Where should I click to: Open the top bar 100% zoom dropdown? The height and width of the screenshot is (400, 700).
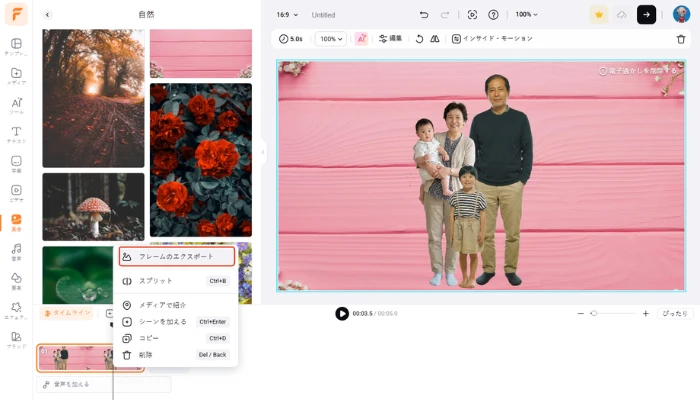[x=526, y=15]
